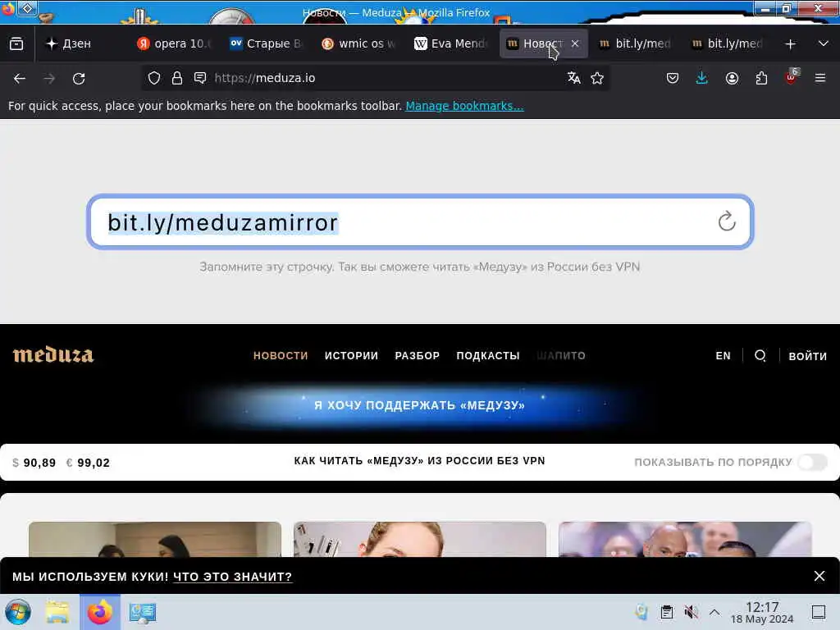Switch to the opera 10 tab
Screen dimensions: 840x630
click(174, 43)
